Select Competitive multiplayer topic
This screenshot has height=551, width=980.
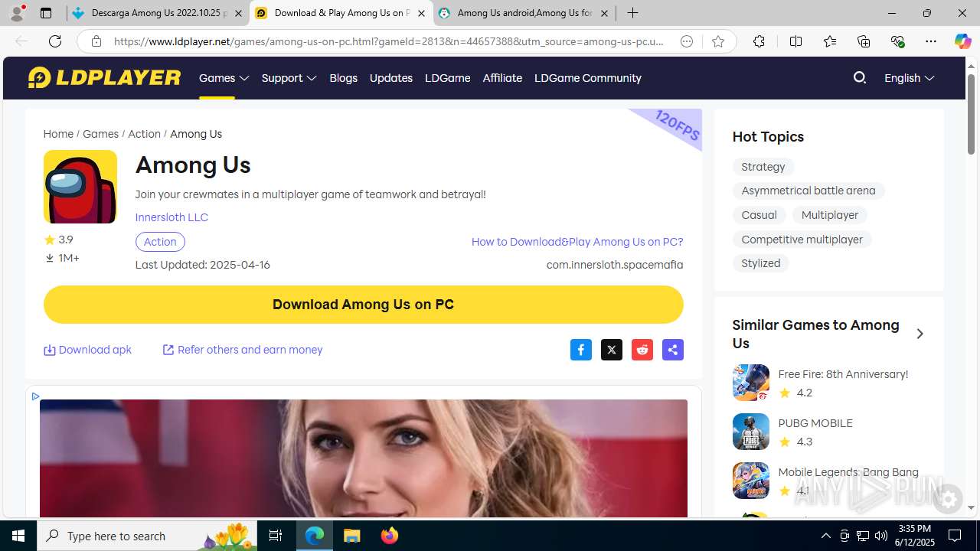click(802, 240)
